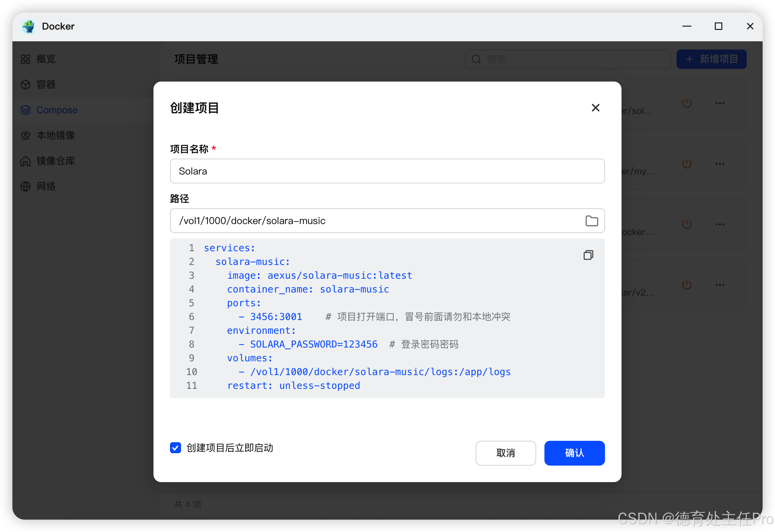Click the 取消 cancel button
The width and height of the screenshot is (775, 532).
[505, 453]
